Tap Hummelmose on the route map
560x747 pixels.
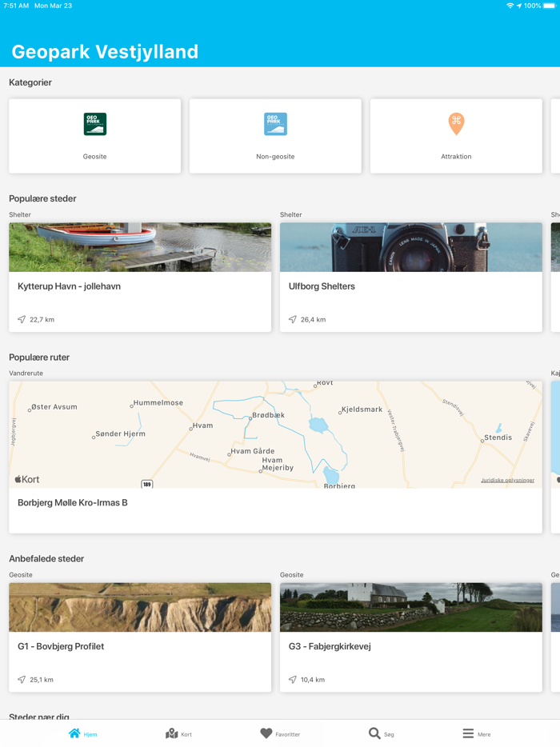coord(158,402)
